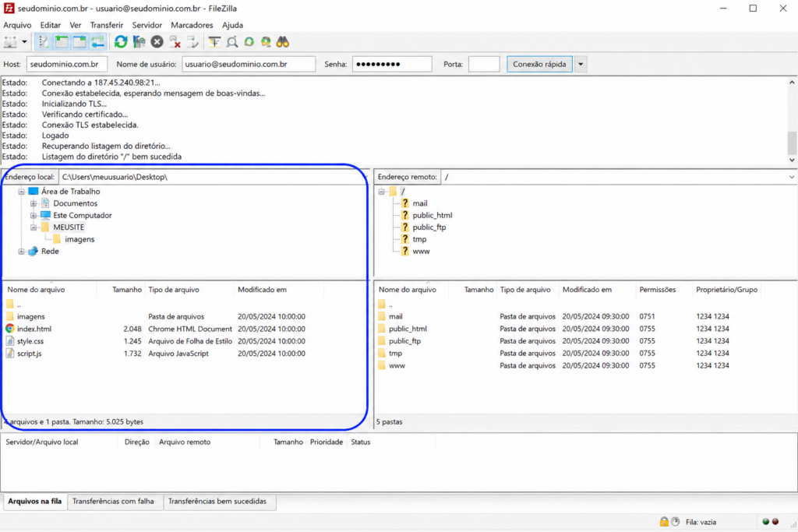Click the local imagens folder icon in file list
The width and height of the screenshot is (798, 532).
[10, 316]
